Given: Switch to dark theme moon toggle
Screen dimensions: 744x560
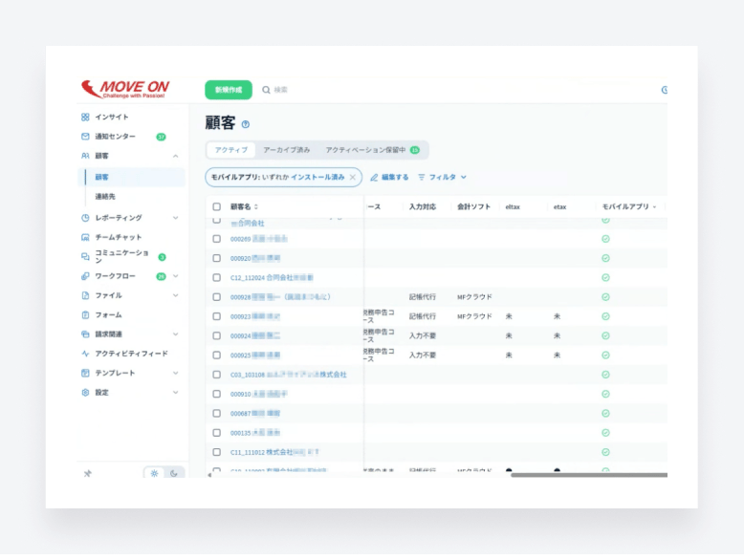Looking at the screenshot, I should point(174,473).
